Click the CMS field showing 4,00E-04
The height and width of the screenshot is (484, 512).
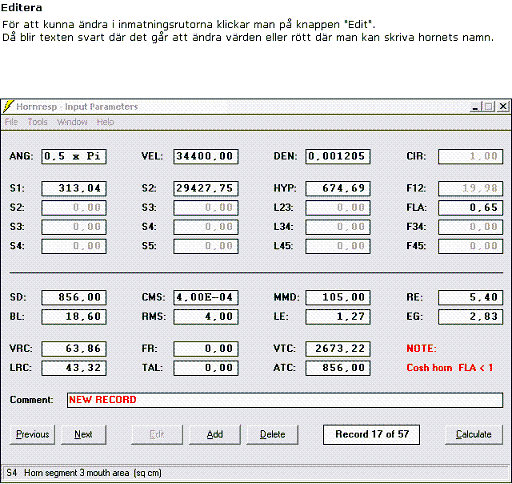(206, 298)
